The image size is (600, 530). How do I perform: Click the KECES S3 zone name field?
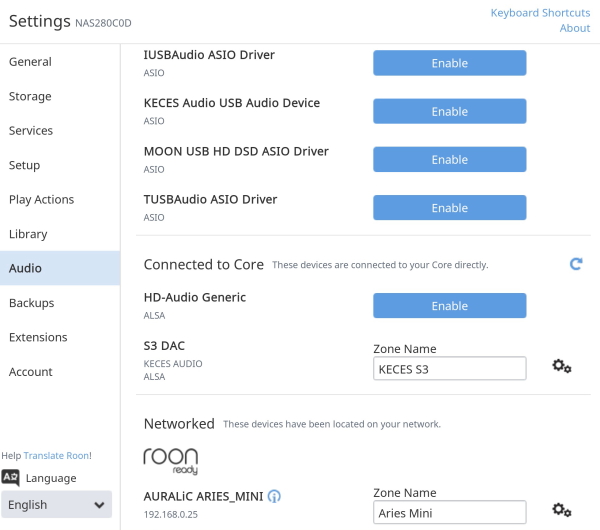pyautogui.click(x=450, y=369)
